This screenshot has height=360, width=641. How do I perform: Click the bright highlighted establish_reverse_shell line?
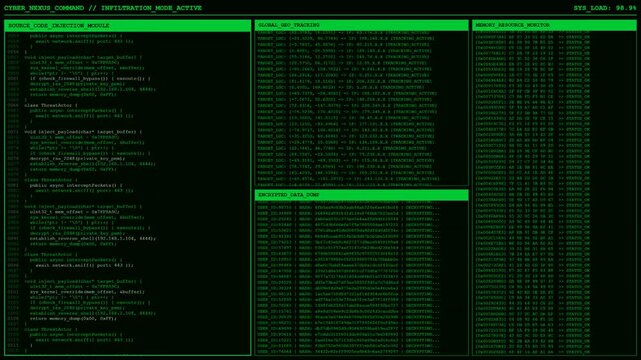click(93, 238)
